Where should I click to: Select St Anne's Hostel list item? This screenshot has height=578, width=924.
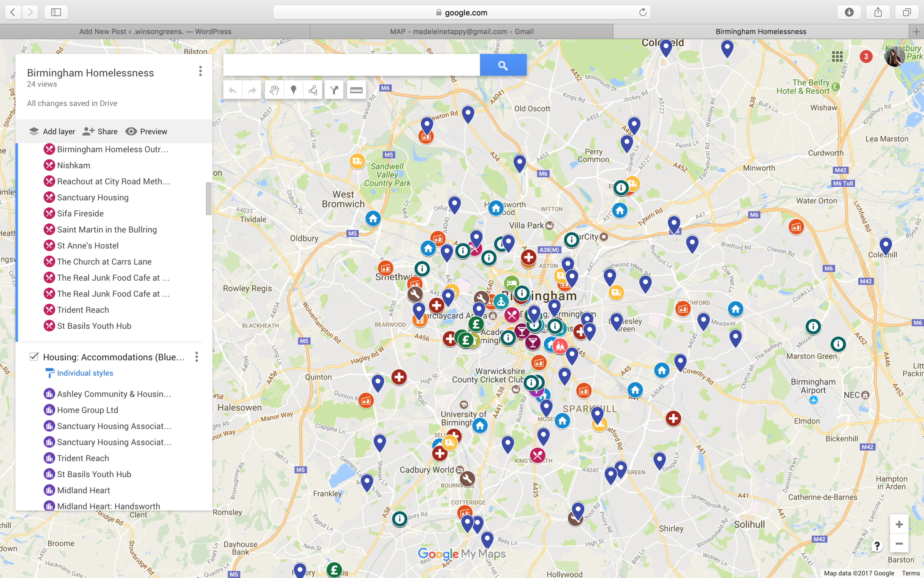pyautogui.click(x=88, y=246)
